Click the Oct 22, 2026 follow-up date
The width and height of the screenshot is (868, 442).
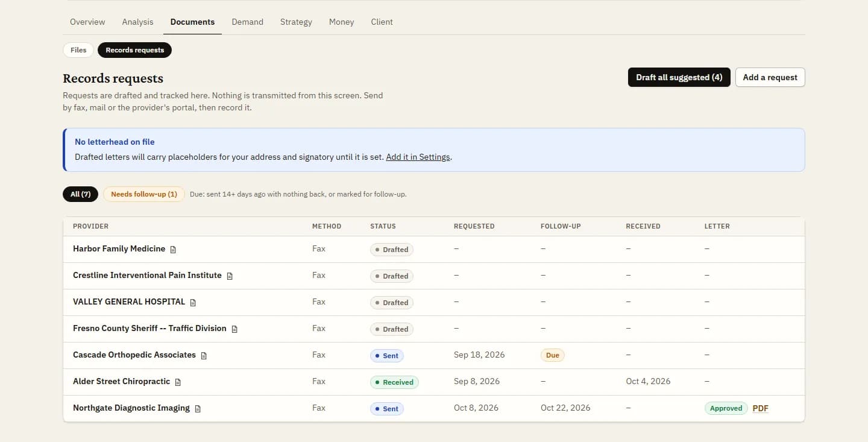click(x=565, y=408)
